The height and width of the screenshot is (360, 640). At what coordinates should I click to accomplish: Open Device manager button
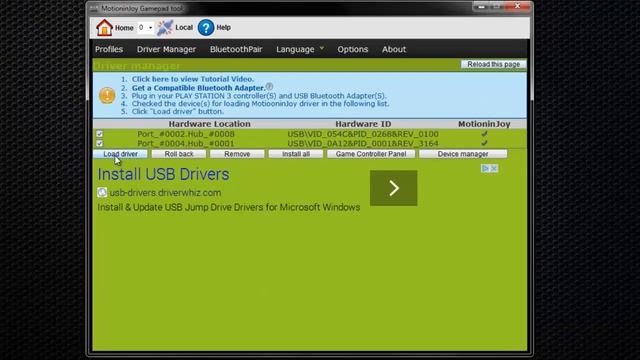463,154
